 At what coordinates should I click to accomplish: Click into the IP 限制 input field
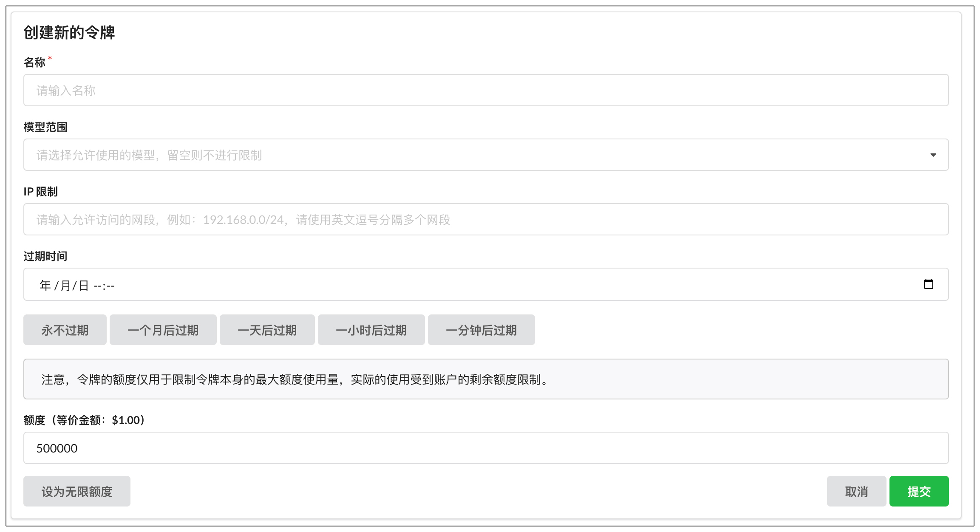(x=485, y=220)
